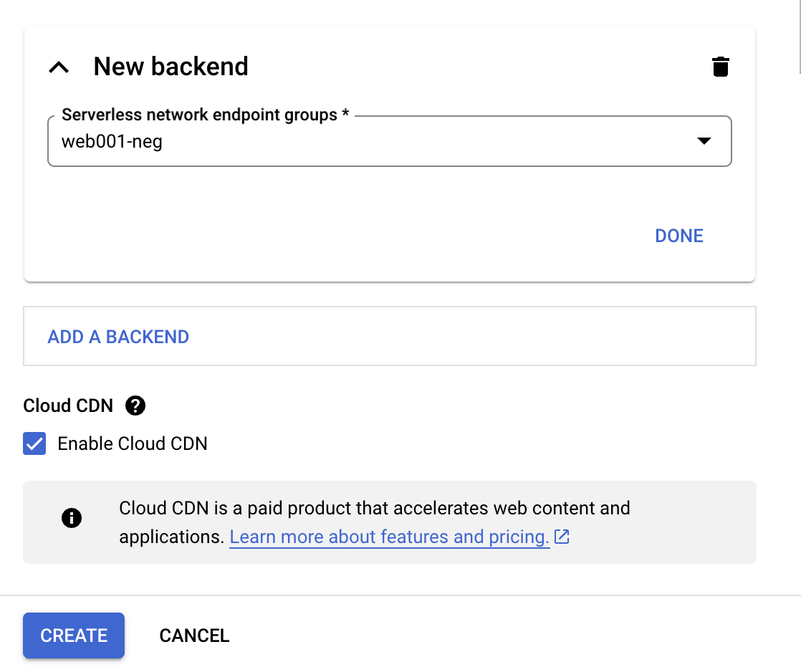
Task: Click the 'Enable Cloud CDN' checkbox label
Action: [x=133, y=443]
